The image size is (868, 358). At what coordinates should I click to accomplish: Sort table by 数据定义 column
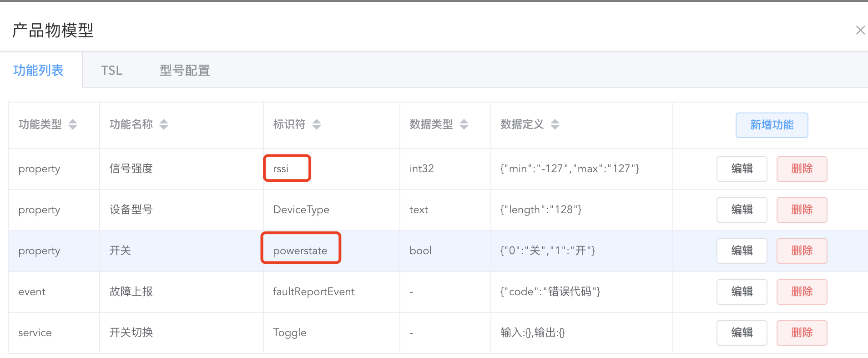[555, 124]
